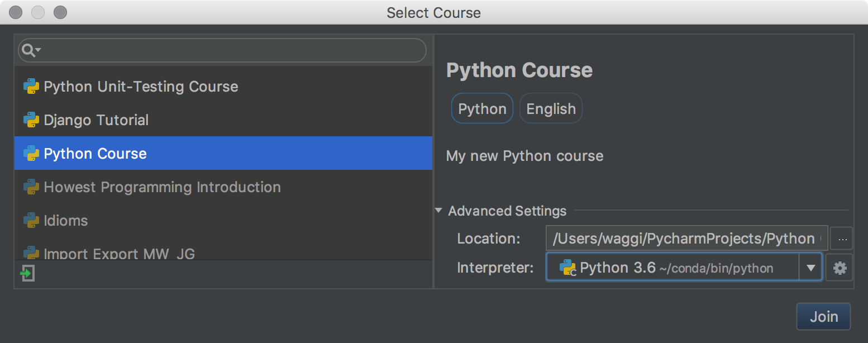
Task: Select Python Course in the list
Action: (223, 154)
